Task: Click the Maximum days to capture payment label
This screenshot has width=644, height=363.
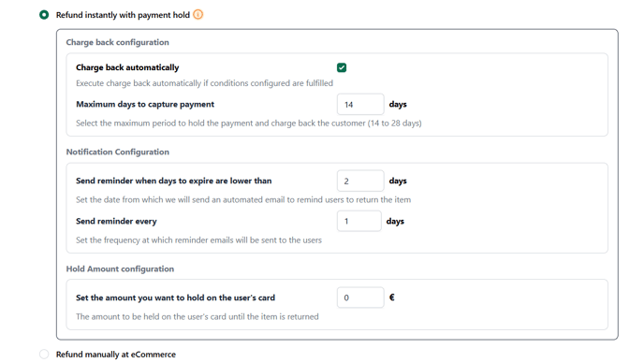Action: click(x=145, y=104)
